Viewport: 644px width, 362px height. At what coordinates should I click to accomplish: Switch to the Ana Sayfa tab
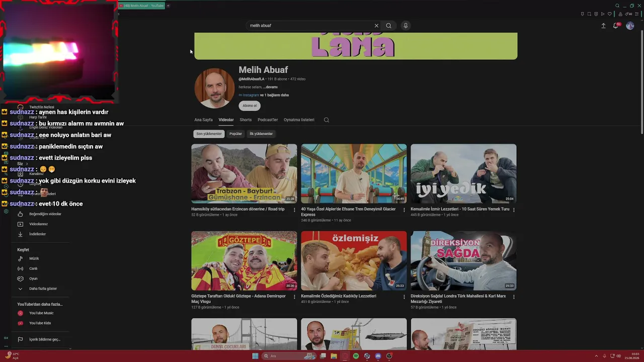point(204,120)
